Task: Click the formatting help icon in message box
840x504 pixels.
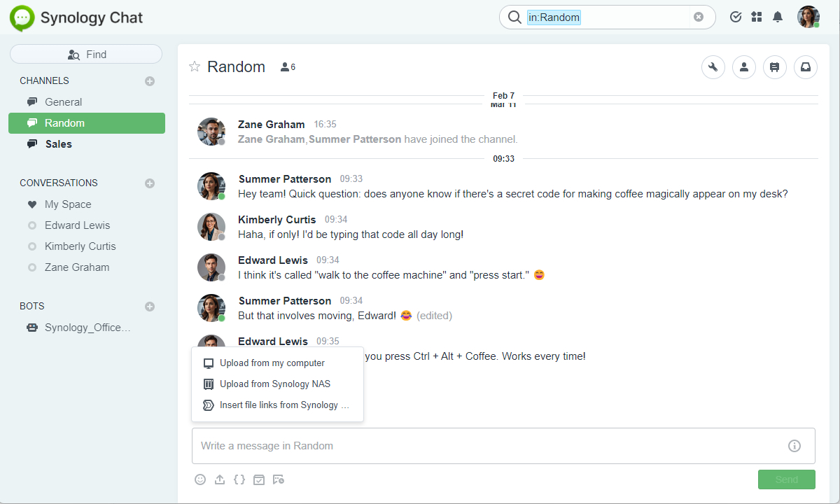Action: click(794, 446)
